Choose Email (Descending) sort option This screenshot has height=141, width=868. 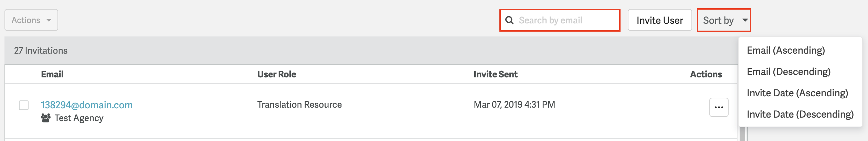coord(788,72)
